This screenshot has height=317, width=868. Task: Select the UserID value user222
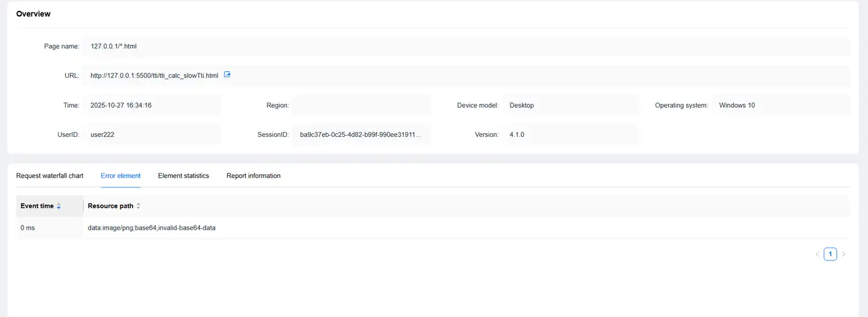point(102,134)
